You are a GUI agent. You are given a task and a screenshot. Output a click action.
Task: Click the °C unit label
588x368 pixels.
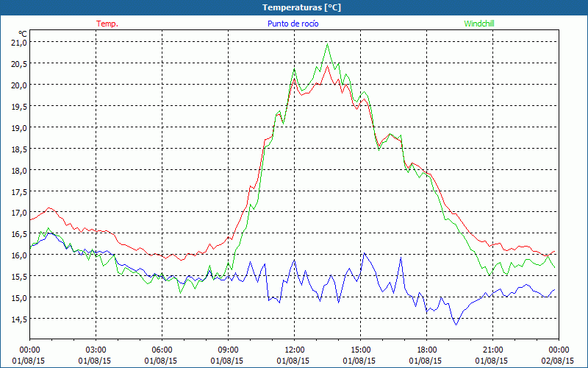click(23, 34)
